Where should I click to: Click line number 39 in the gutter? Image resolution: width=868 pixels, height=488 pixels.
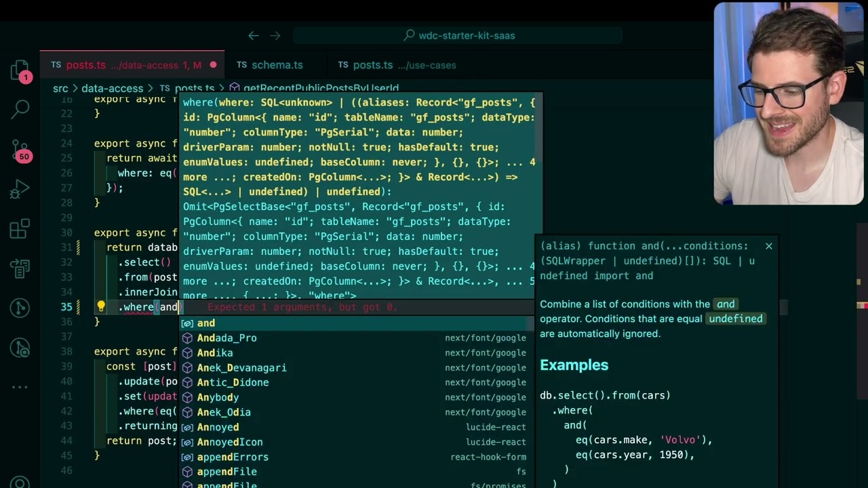coord(66,367)
